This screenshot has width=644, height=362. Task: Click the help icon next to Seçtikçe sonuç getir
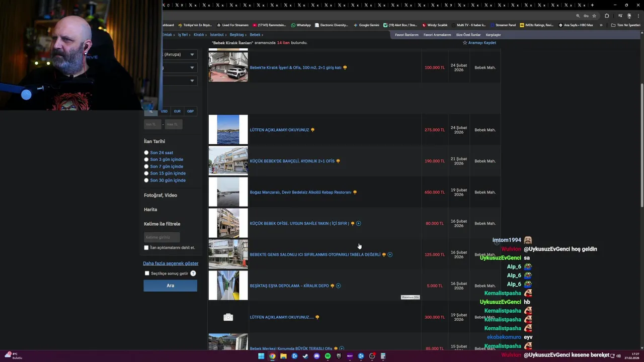[193, 274]
